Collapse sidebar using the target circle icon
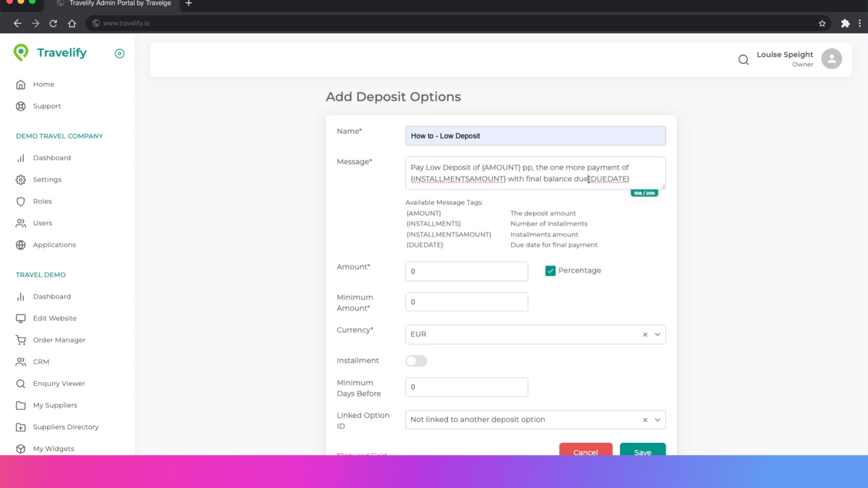 [119, 54]
